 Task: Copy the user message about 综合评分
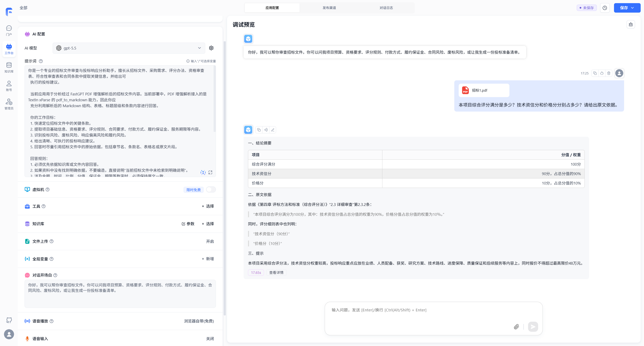(595, 73)
